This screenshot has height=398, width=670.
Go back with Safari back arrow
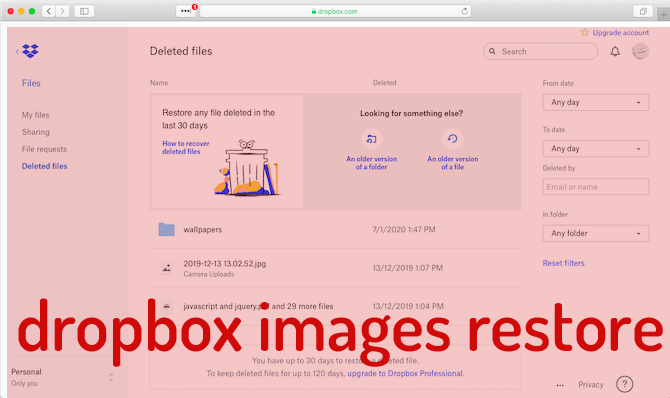click(x=49, y=11)
